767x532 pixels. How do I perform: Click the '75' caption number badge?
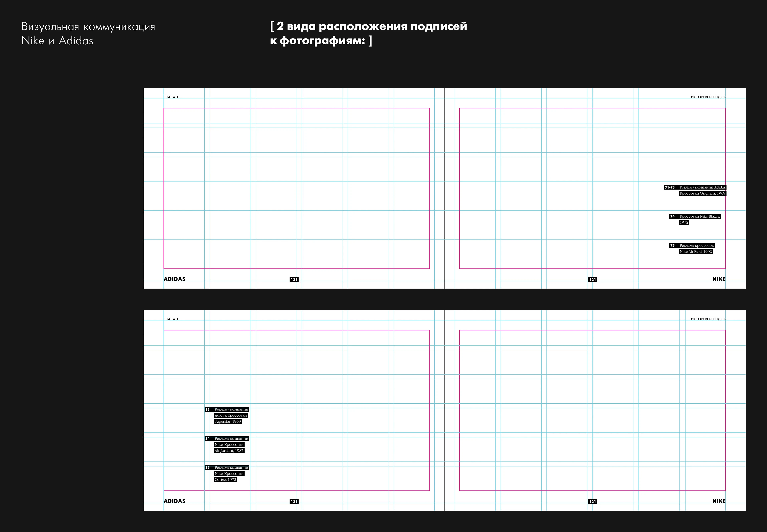[x=672, y=246]
